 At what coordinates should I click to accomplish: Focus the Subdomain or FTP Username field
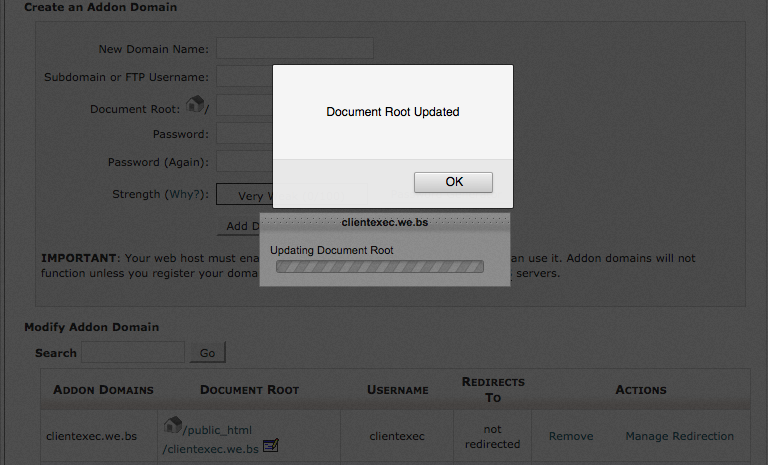pyautogui.click(x=244, y=76)
